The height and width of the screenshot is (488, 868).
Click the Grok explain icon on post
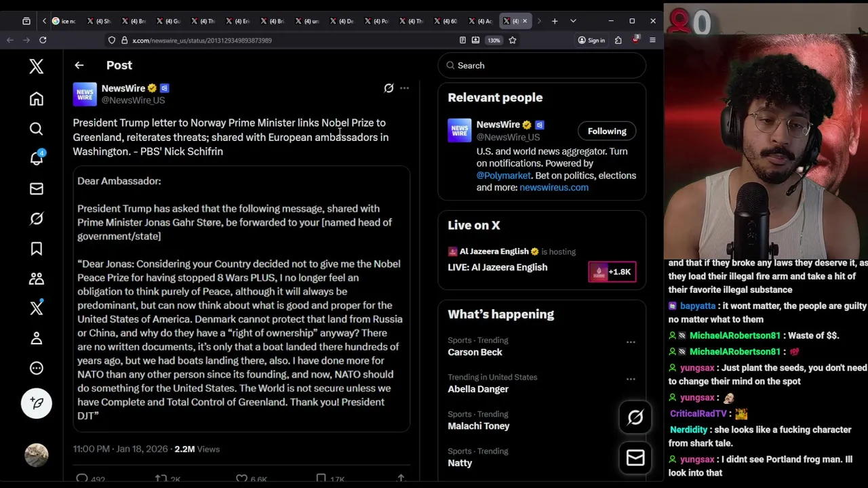point(389,88)
